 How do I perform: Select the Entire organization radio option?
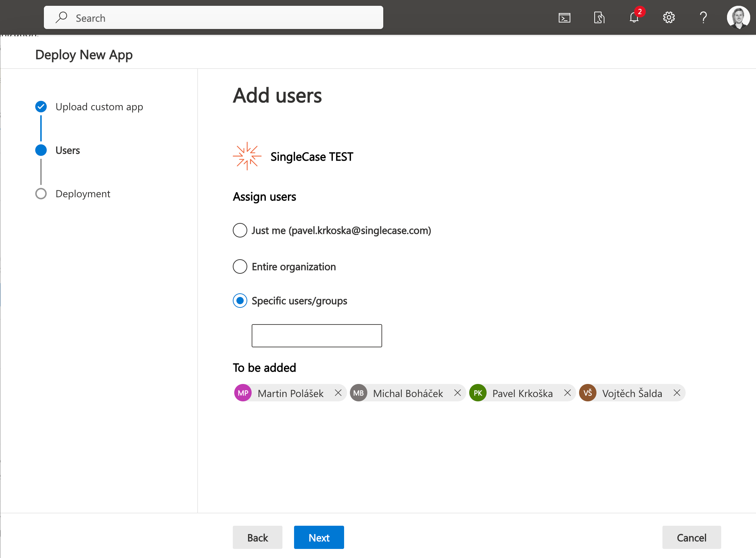pyautogui.click(x=240, y=266)
